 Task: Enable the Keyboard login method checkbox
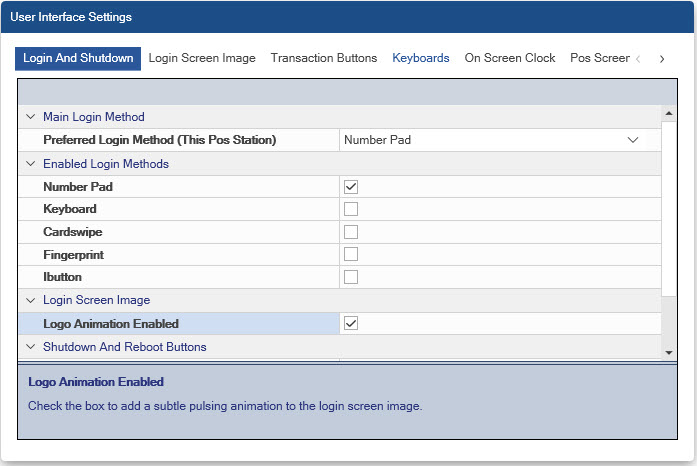pyautogui.click(x=351, y=209)
